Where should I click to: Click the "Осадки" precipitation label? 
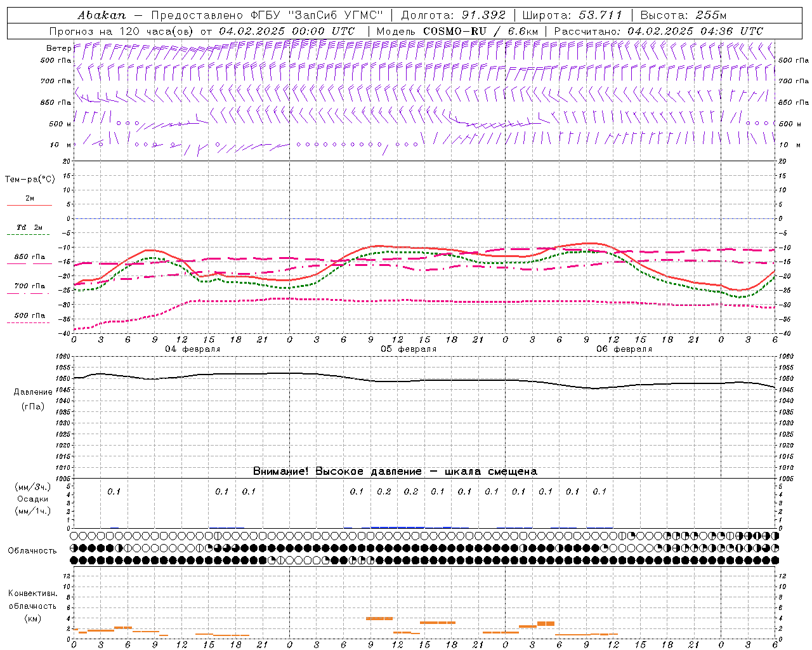pos(32,499)
